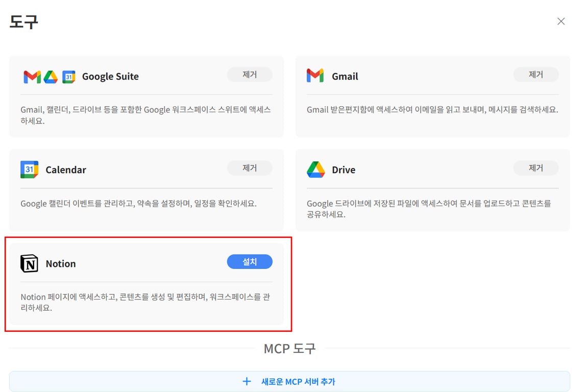583x392 pixels.
Task: Remove Gmail using its 제거 button
Action: click(536, 75)
